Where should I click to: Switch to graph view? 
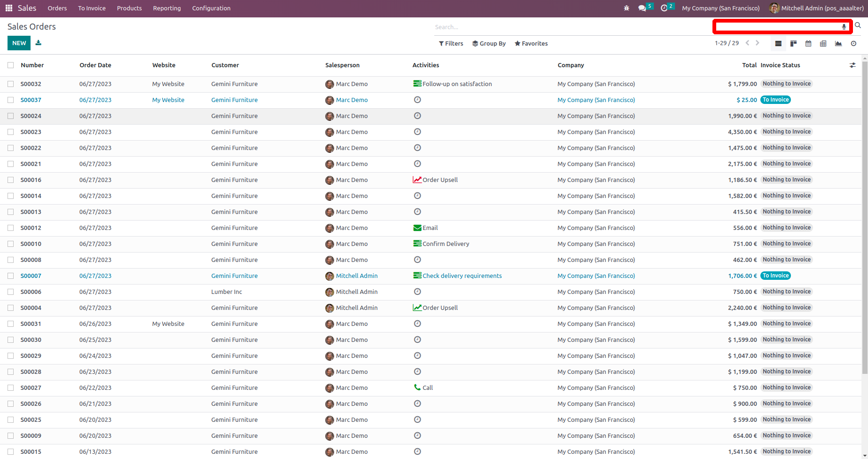point(838,43)
